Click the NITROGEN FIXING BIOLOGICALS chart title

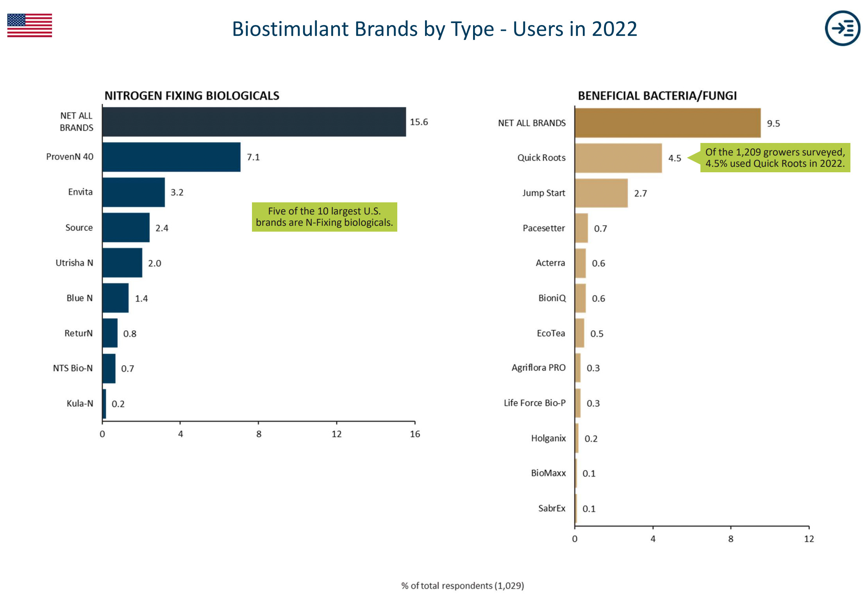pos(192,95)
